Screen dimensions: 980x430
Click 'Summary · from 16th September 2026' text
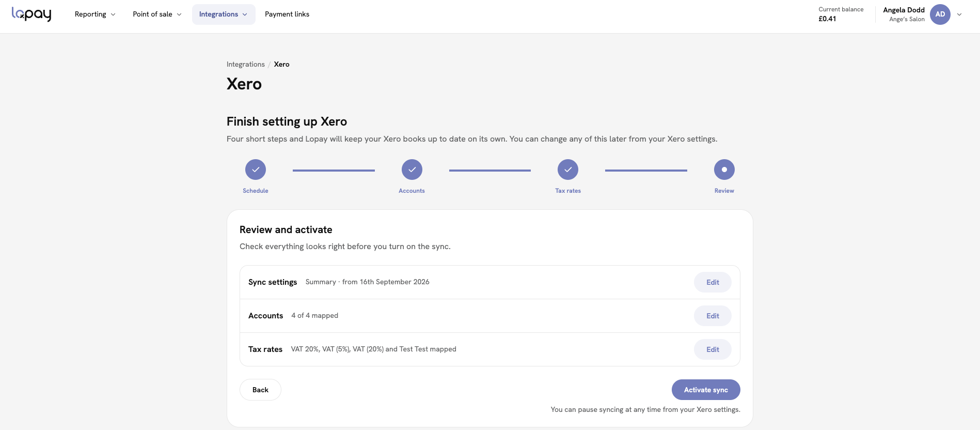[368, 282]
